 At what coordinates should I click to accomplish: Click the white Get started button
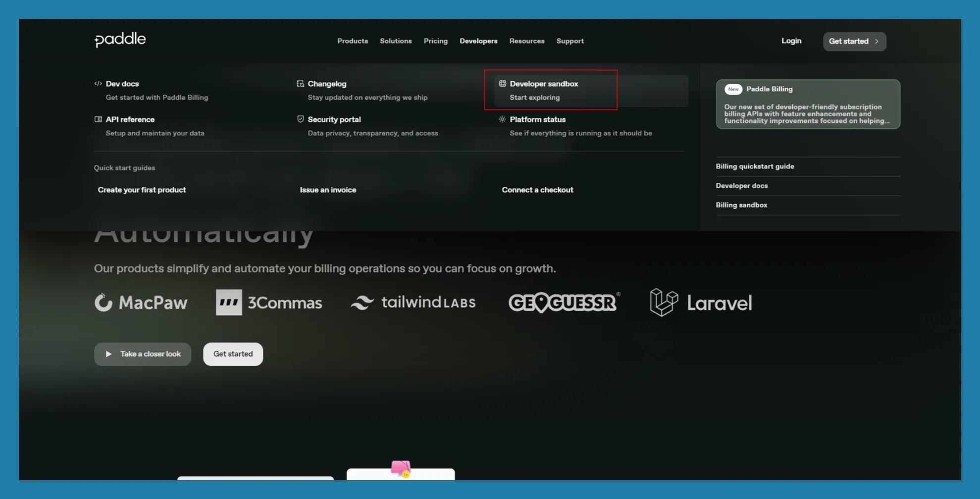tap(233, 354)
